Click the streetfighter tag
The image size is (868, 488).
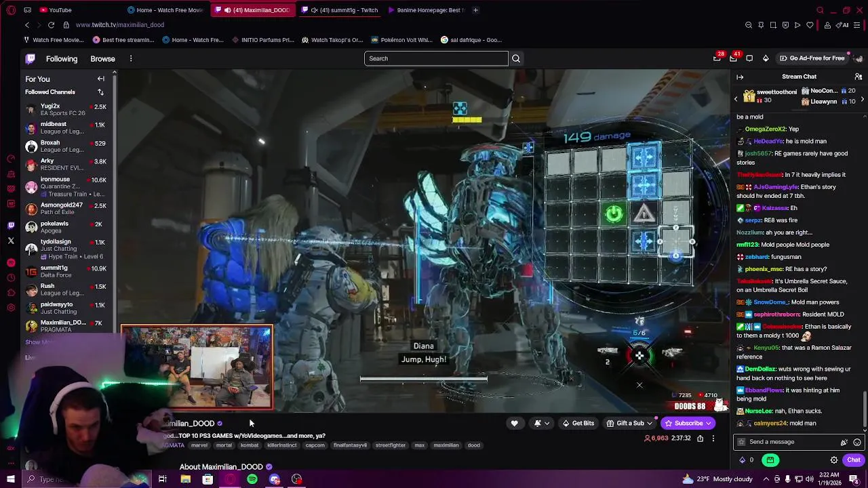pyautogui.click(x=391, y=445)
